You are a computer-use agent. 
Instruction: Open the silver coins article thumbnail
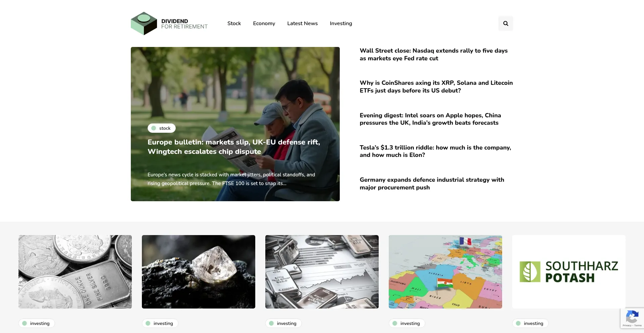point(75,272)
